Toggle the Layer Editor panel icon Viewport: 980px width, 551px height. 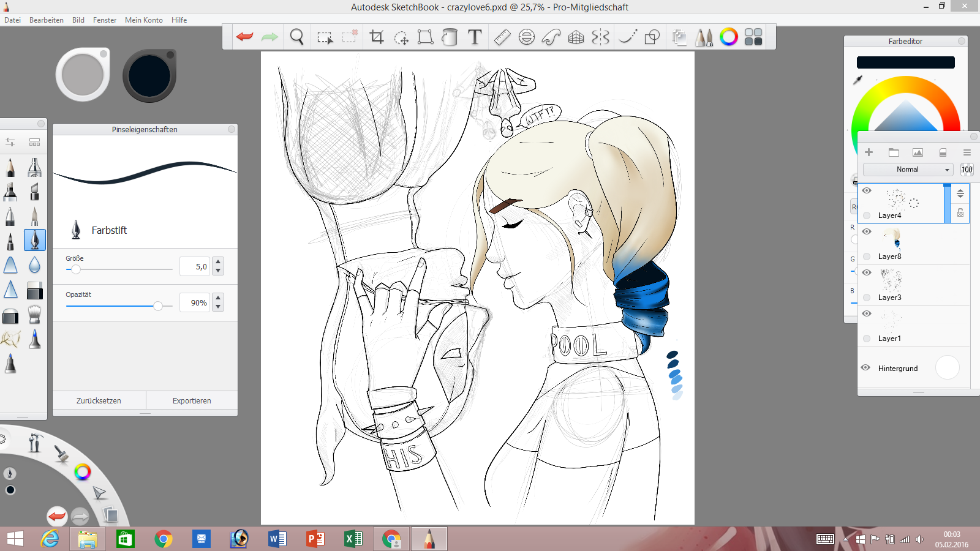679,37
